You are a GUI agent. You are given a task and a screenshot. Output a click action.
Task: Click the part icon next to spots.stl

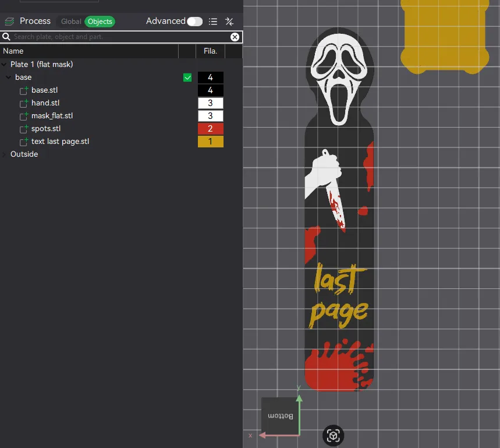click(24, 129)
